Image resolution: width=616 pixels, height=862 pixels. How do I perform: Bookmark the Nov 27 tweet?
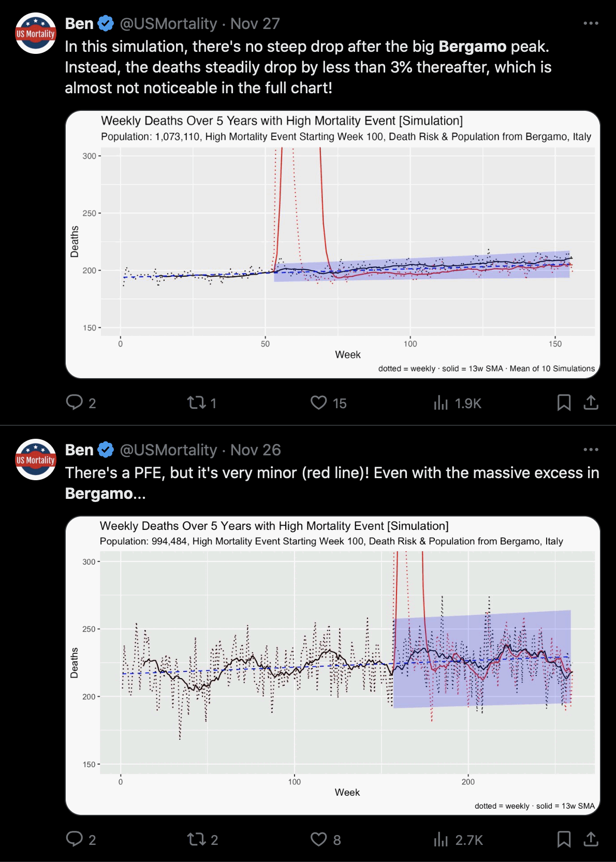tap(564, 403)
